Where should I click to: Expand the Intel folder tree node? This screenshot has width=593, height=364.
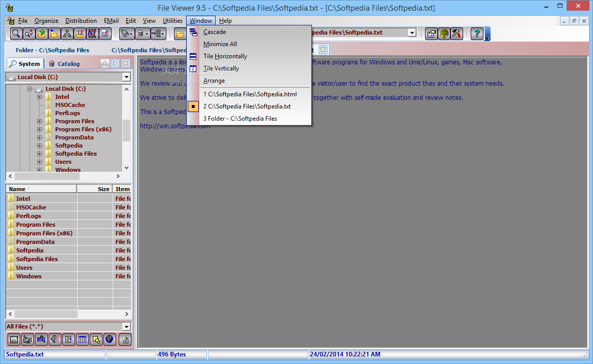[40, 97]
